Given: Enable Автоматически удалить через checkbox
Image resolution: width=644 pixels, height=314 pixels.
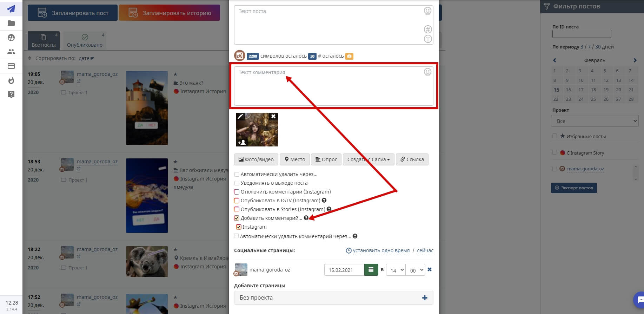Looking at the screenshot, I should click(x=237, y=174).
